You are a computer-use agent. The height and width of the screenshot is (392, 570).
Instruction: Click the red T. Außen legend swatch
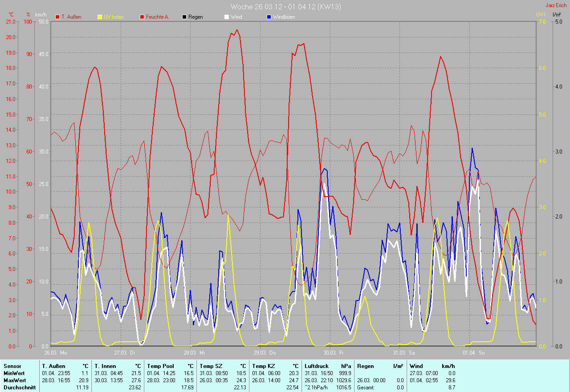(x=57, y=17)
